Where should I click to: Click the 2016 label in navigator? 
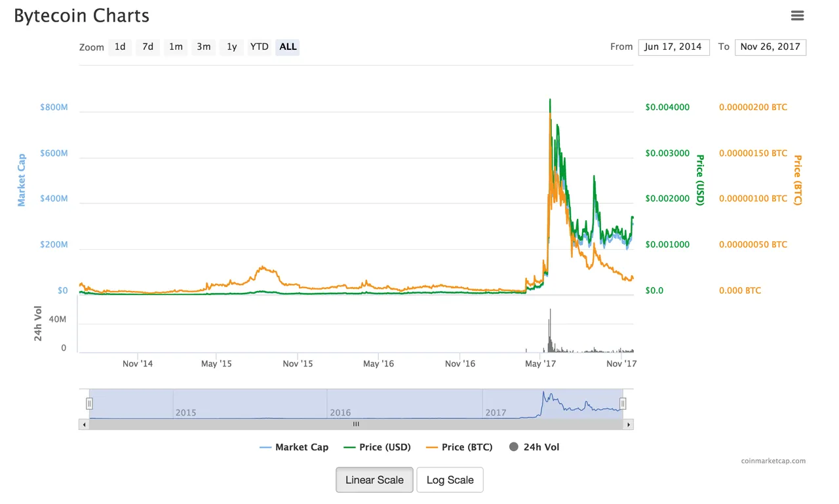click(340, 413)
